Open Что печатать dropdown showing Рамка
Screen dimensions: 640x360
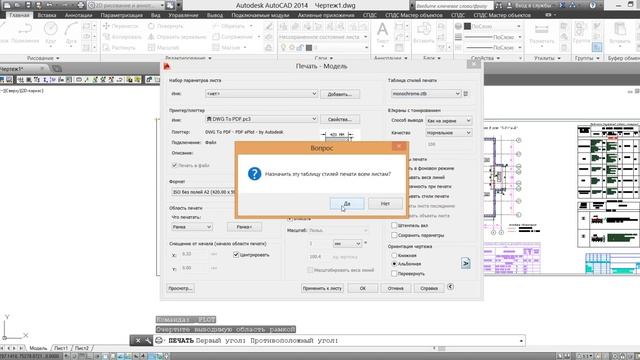pyautogui.click(x=192, y=227)
